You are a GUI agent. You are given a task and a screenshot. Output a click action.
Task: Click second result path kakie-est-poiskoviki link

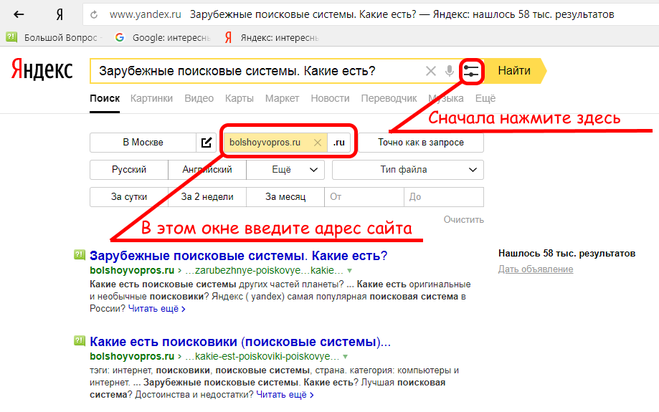(262, 356)
